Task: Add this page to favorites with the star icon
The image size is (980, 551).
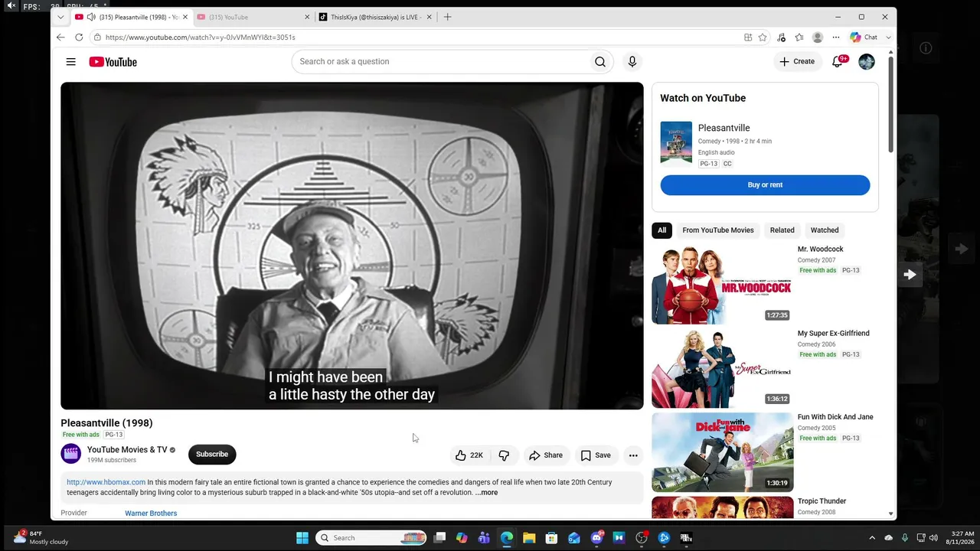Action: point(763,37)
